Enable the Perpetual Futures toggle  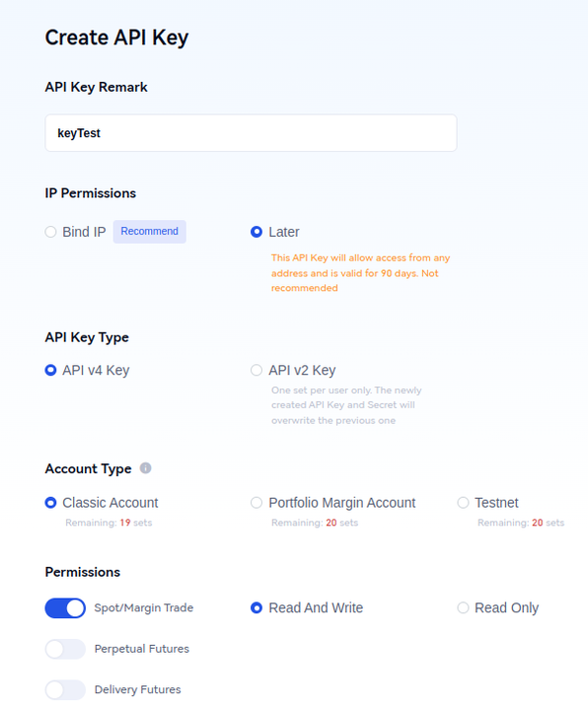(65, 649)
